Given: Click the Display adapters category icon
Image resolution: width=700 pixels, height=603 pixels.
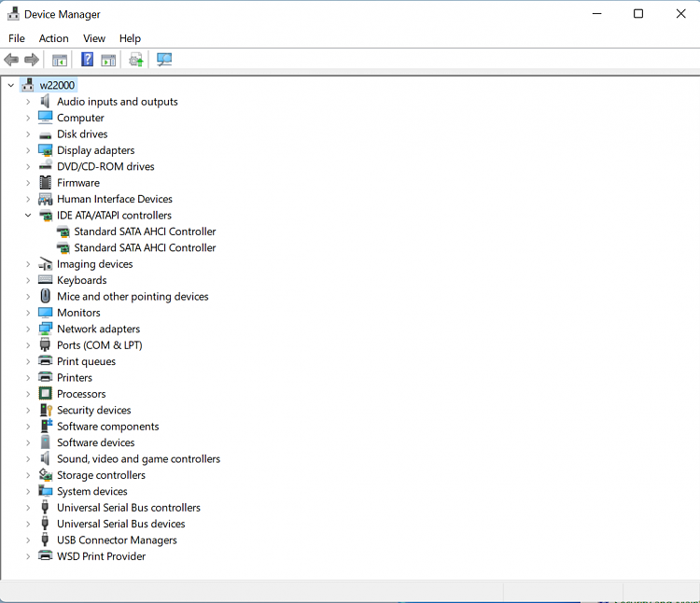Looking at the screenshot, I should point(45,150).
